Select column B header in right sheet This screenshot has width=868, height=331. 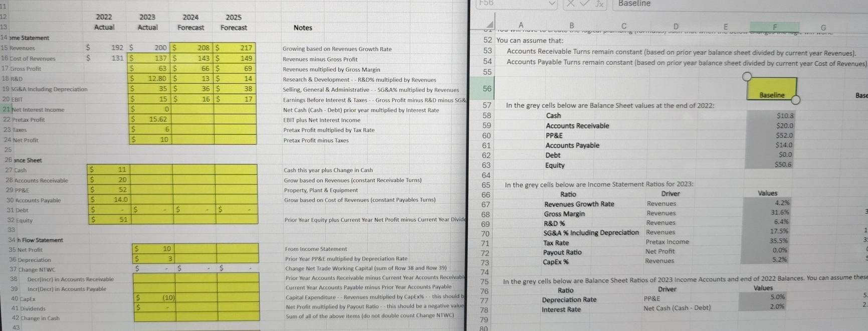[571, 26]
